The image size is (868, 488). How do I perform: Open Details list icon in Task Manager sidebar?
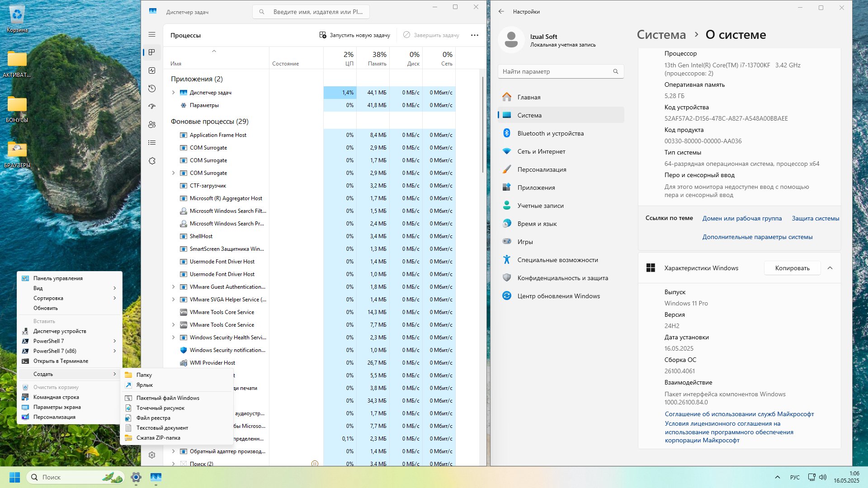point(152,143)
